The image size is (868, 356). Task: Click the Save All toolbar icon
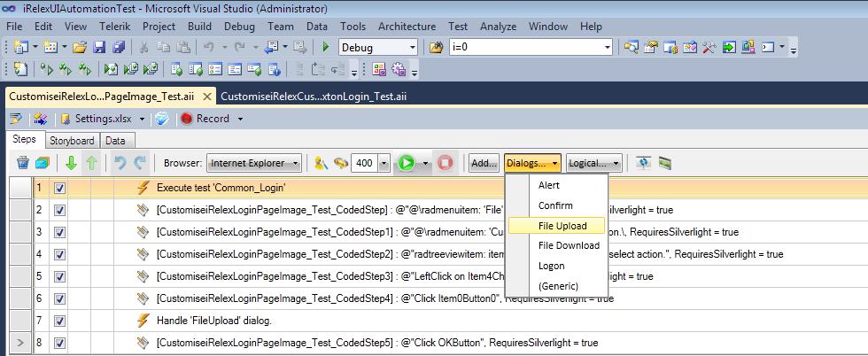(x=119, y=47)
